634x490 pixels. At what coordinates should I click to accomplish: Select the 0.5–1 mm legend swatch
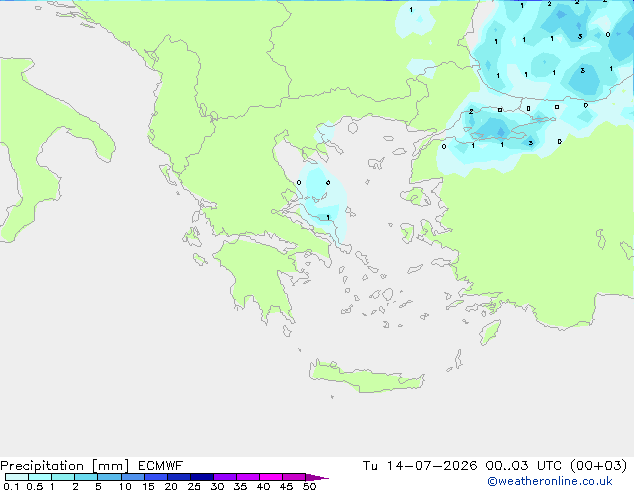40,477
